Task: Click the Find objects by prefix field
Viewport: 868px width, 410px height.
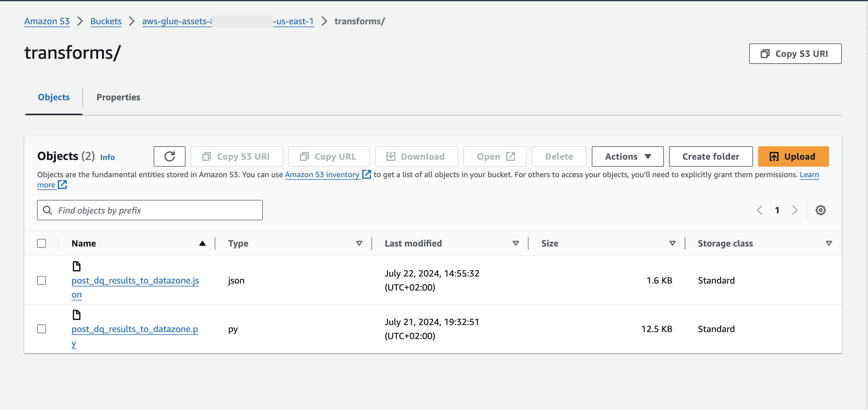Action: point(150,210)
